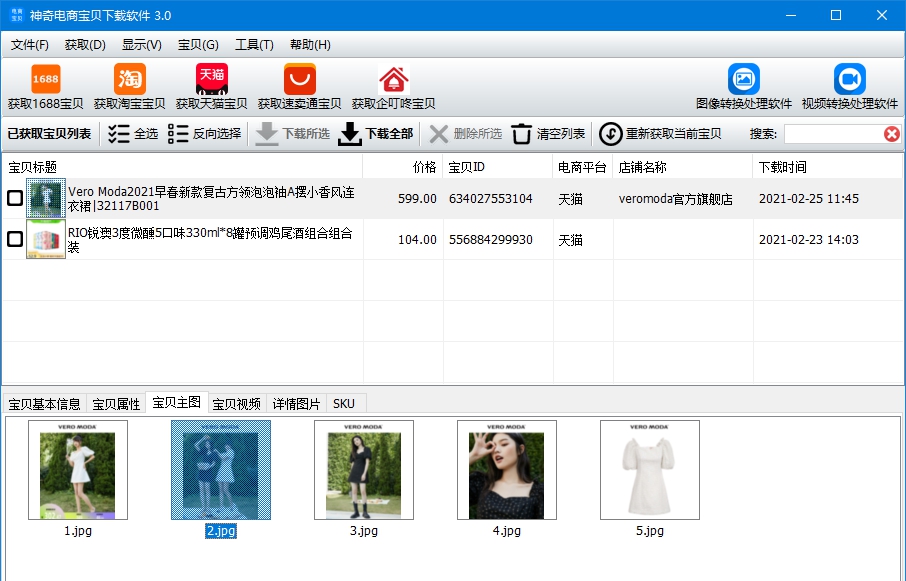Click the 清空列表 trash icon
The image size is (906, 581).
(x=522, y=134)
